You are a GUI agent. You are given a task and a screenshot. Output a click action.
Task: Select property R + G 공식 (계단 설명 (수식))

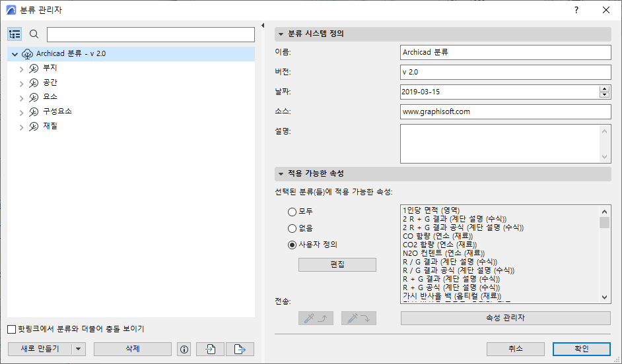click(452, 288)
